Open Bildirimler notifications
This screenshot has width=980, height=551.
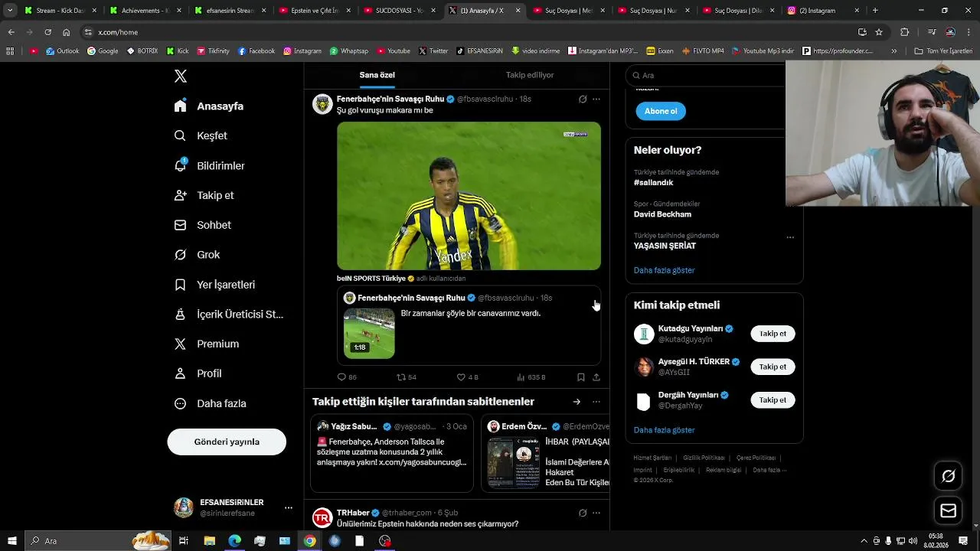pyautogui.click(x=209, y=165)
